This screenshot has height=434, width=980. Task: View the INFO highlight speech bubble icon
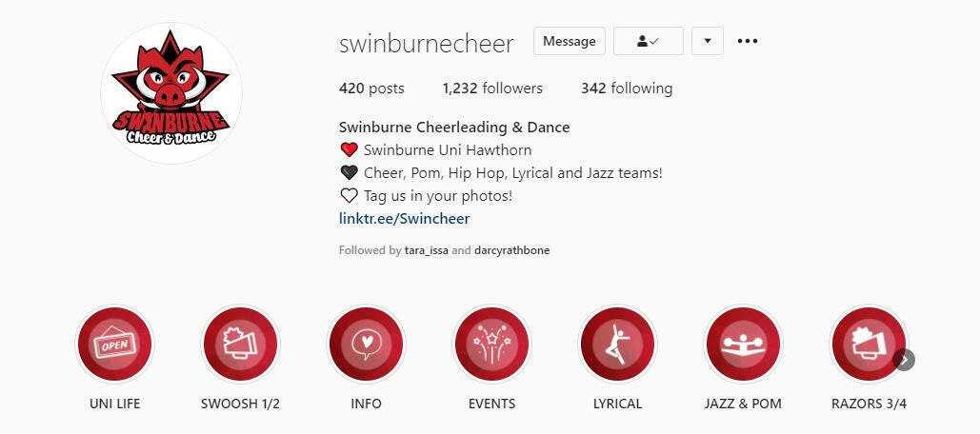pyautogui.click(x=366, y=345)
